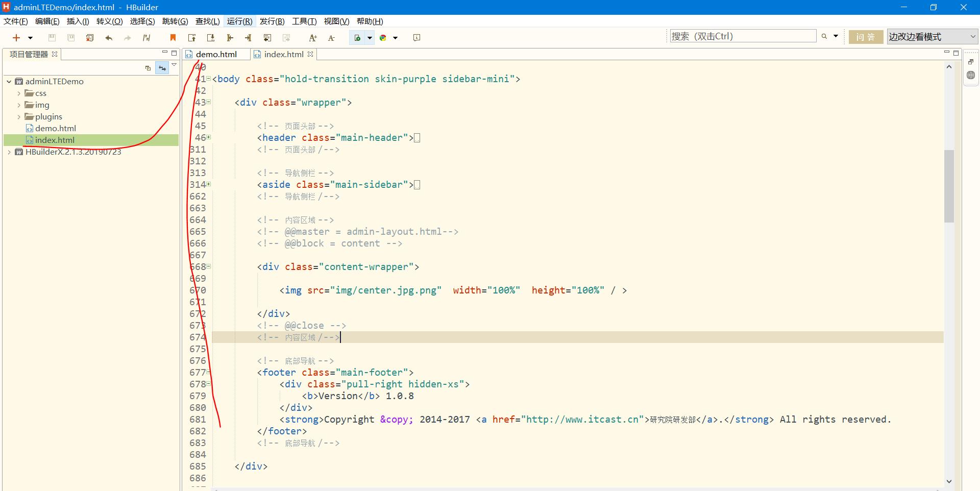Expand the folded header at line 46
The height and width of the screenshot is (491, 980).
(x=208, y=137)
